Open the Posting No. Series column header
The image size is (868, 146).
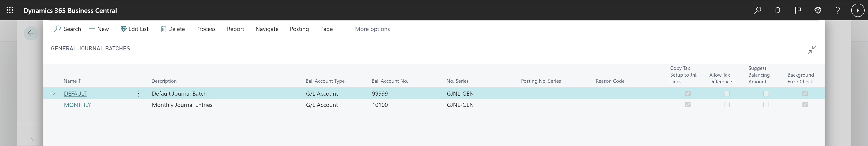pos(541,81)
